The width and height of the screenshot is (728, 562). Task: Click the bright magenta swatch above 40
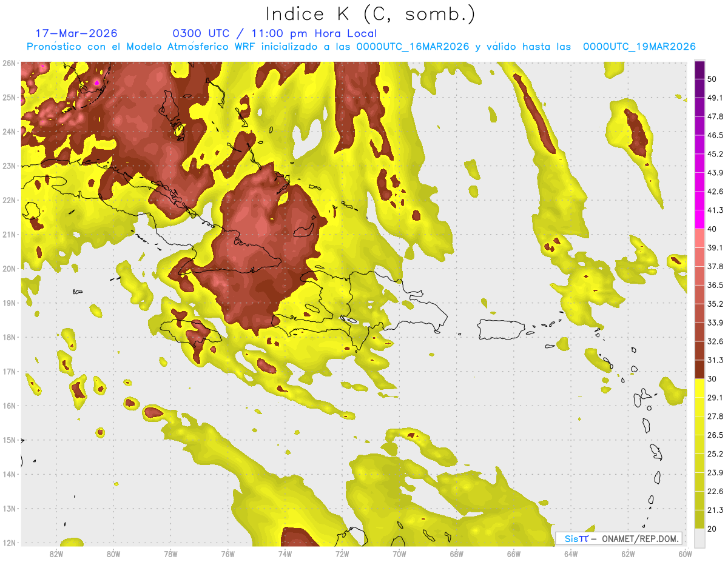click(x=699, y=219)
